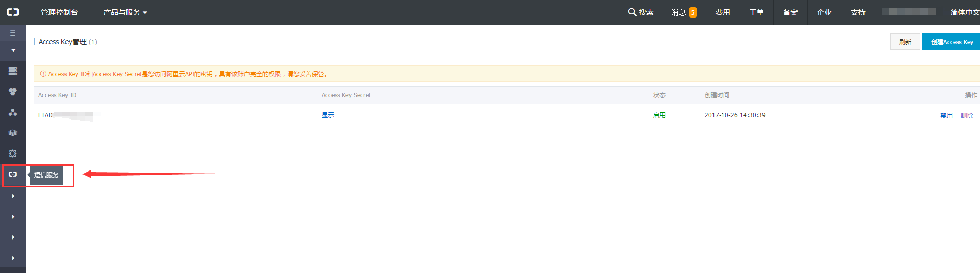Viewport: 980px width, 273px height.
Task: Click the Aliyun logo in the top-left corner
Action: 13,12
